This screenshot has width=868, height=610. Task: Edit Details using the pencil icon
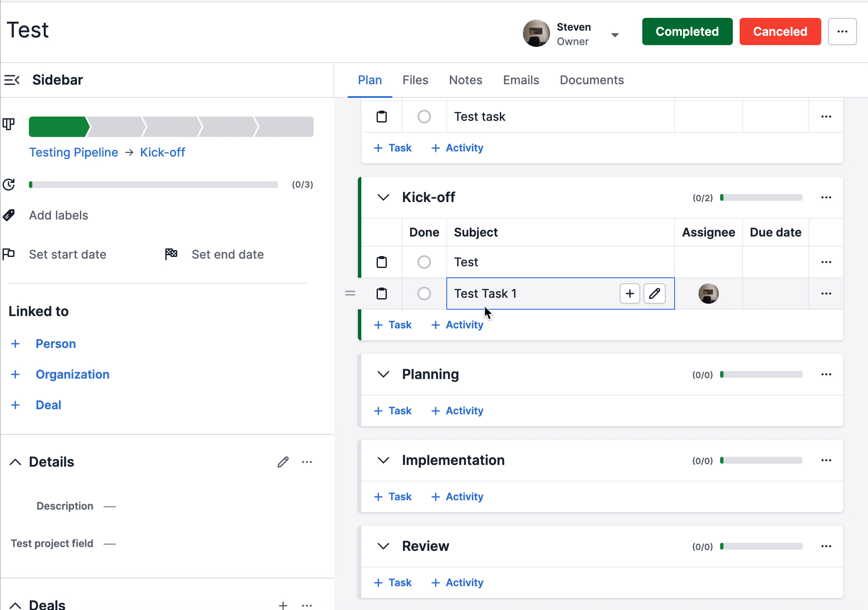283,462
